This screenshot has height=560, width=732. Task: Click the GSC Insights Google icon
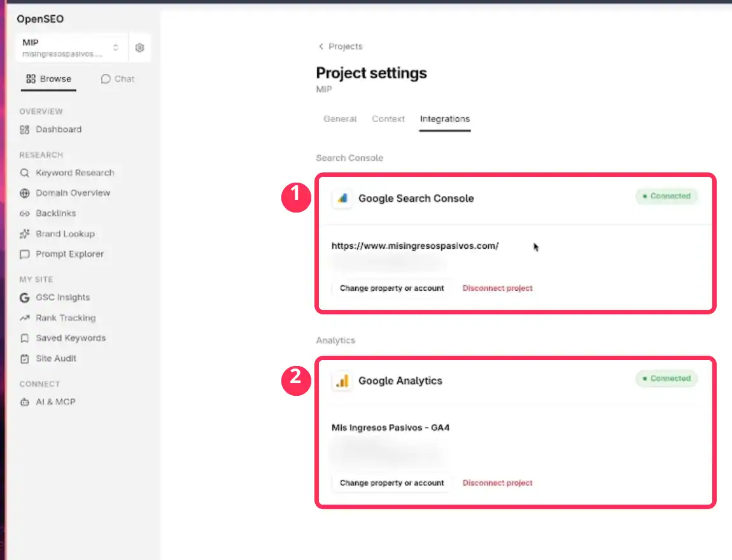click(25, 298)
